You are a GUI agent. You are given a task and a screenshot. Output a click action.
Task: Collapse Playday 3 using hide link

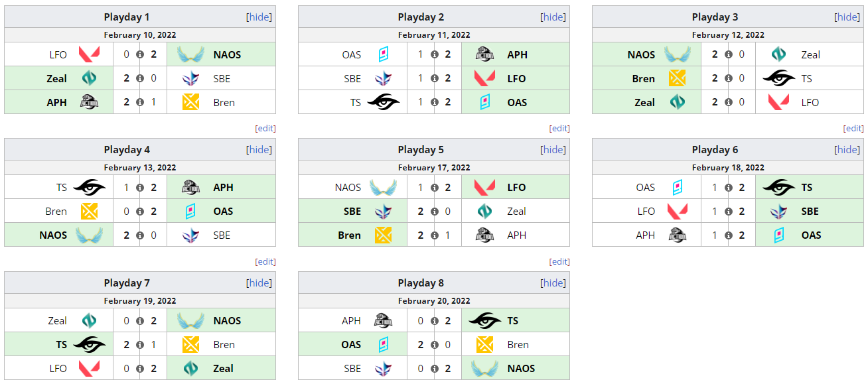click(x=847, y=17)
